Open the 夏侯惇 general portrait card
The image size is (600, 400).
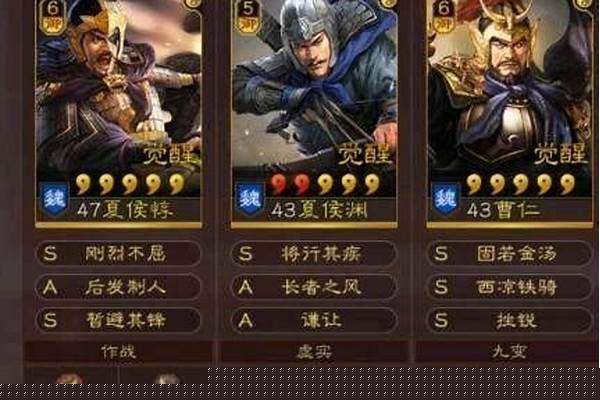118,114
